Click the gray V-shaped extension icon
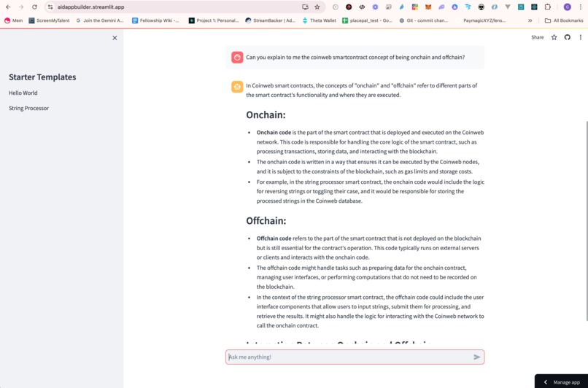The width and height of the screenshot is (588, 388). click(x=508, y=7)
